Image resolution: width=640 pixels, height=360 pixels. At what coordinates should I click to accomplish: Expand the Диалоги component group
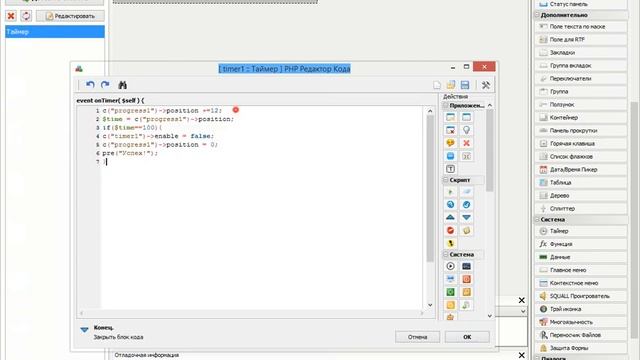coord(538,358)
